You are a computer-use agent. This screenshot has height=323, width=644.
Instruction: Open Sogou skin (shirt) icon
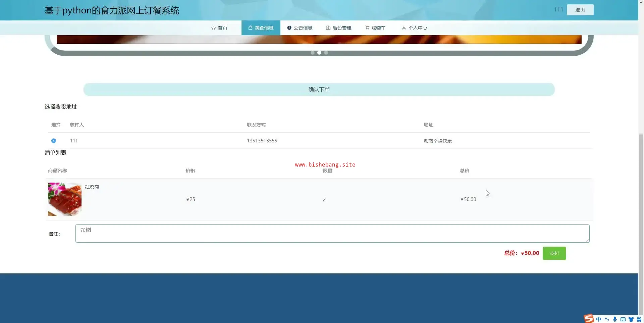(631, 319)
